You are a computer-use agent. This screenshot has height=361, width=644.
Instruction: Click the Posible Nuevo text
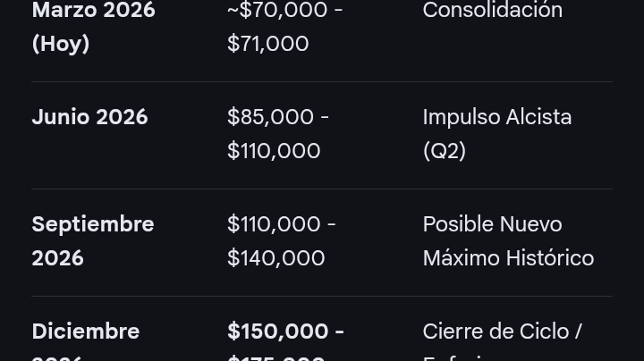pyautogui.click(x=492, y=224)
